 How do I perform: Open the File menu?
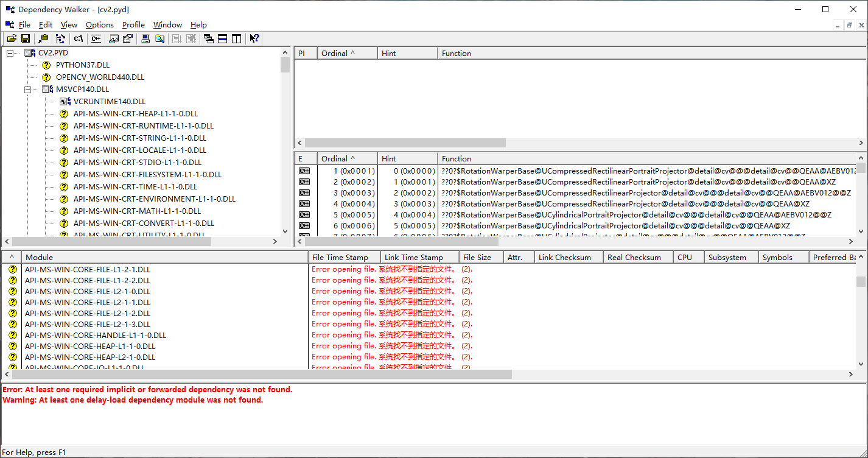click(x=24, y=25)
